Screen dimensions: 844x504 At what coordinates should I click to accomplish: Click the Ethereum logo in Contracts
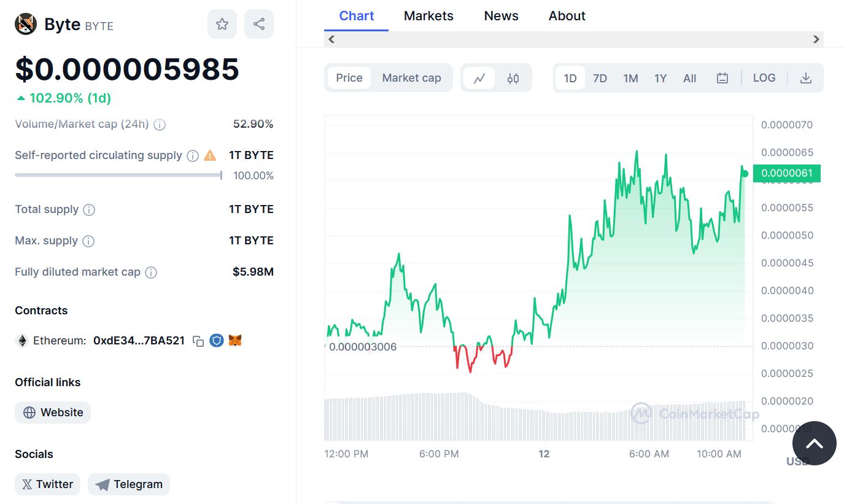coord(22,341)
